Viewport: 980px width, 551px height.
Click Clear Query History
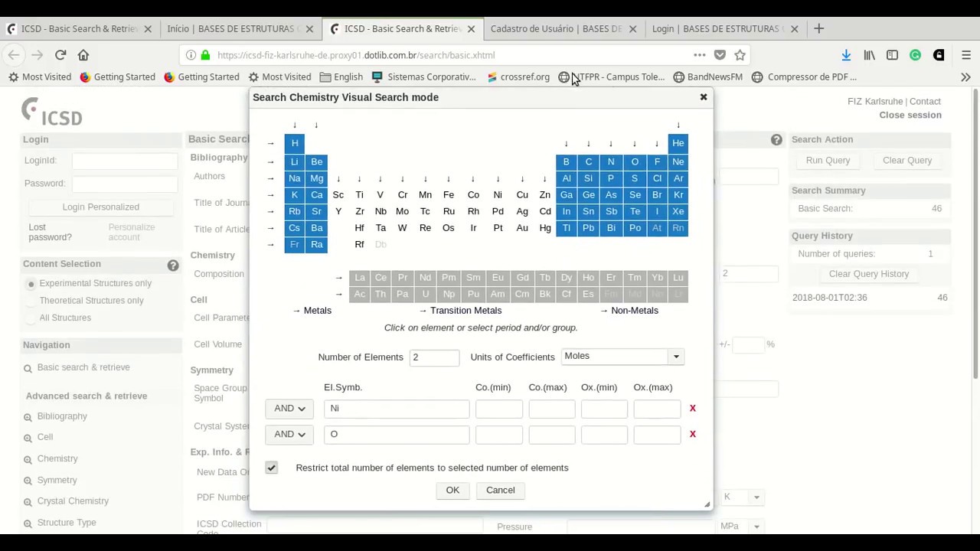[x=869, y=274]
